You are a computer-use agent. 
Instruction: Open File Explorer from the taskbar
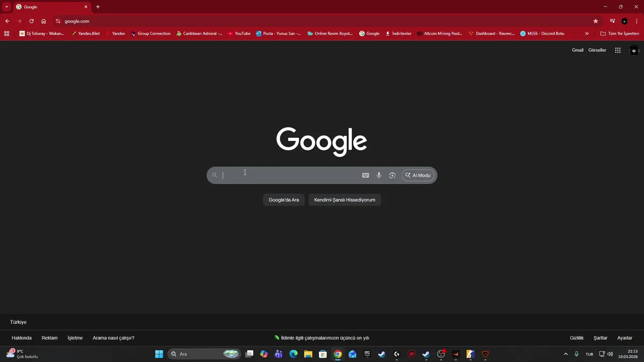tap(308, 354)
